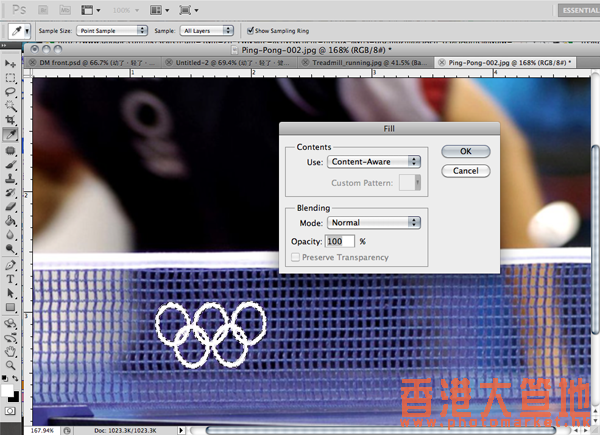This screenshot has width=600, height=435.
Task: Click the vertical scrollbar of the document
Action: 596,239
